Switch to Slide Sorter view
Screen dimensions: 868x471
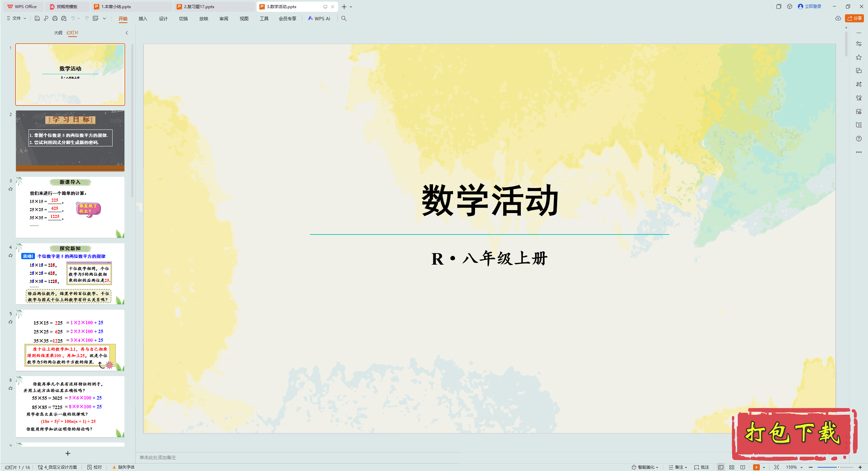pyautogui.click(x=732, y=467)
